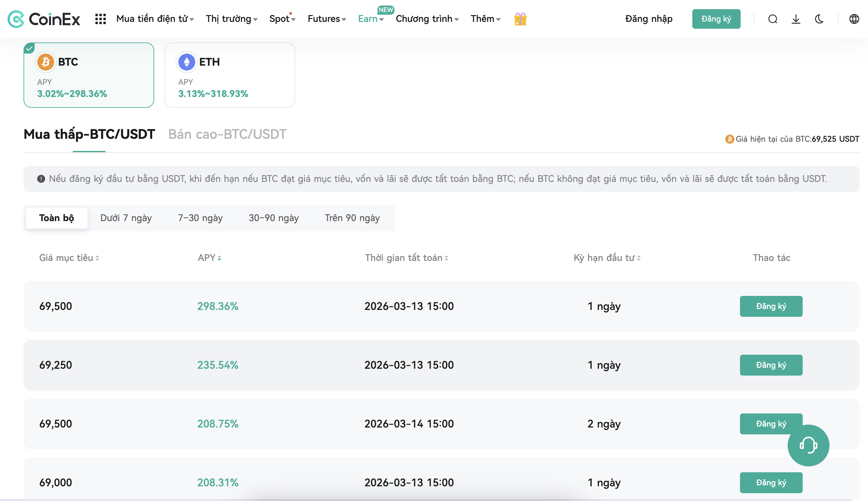This screenshot has height=501, width=868.
Task: Expand Mua tiền điện tử dropdown
Action: pyautogui.click(x=155, y=19)
